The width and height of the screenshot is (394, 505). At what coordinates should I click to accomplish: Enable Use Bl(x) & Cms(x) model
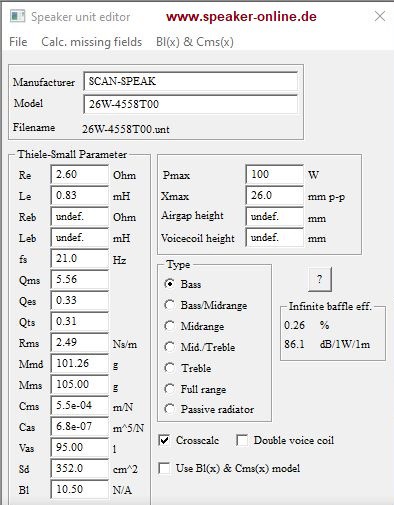point(164,468)
